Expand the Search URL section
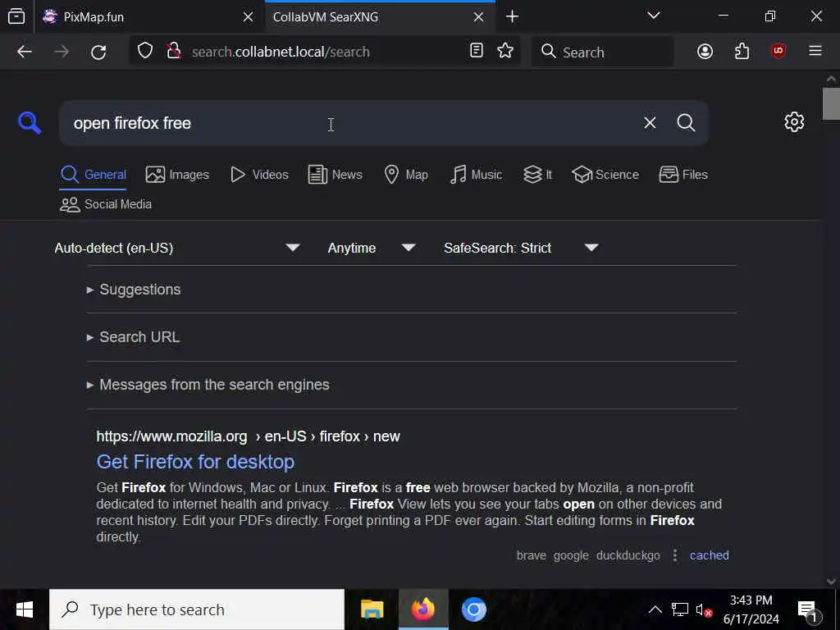Image resolution: width=840 pixels, height=630 pixels. [133, 337]
